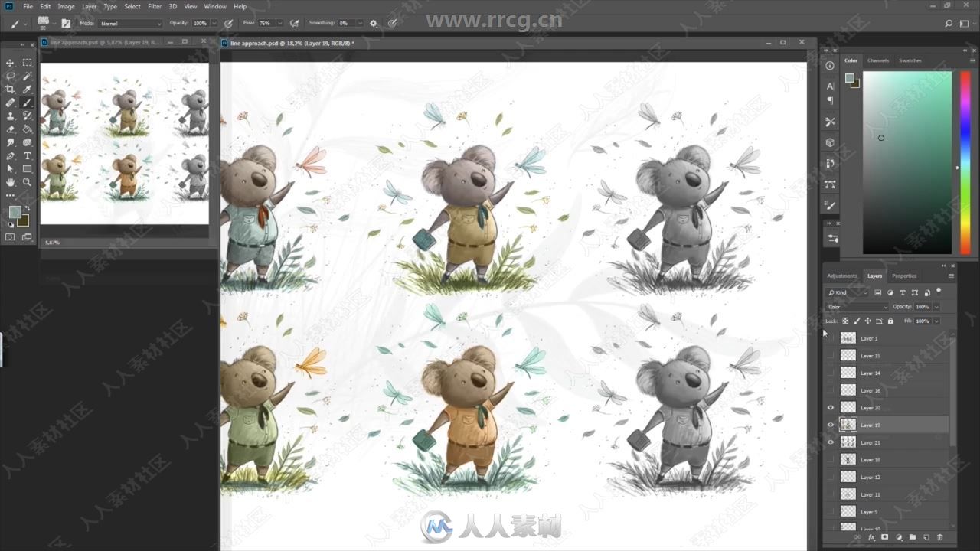Open the Brush Preset picker
The width and height of the screenshot is (980, 551).
[x=44, y=24]
